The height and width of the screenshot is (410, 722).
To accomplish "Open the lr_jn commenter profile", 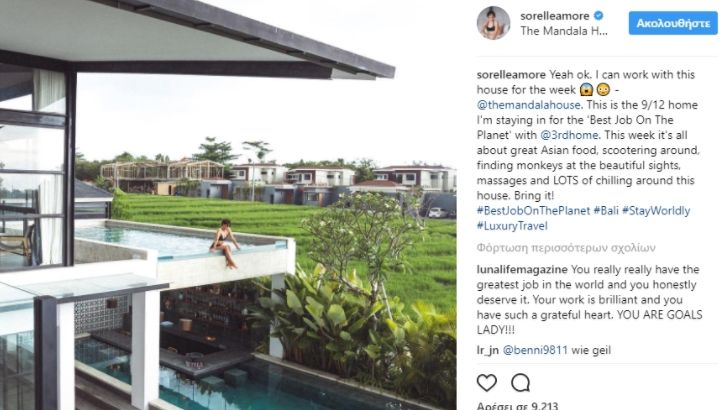I will 488,351.
